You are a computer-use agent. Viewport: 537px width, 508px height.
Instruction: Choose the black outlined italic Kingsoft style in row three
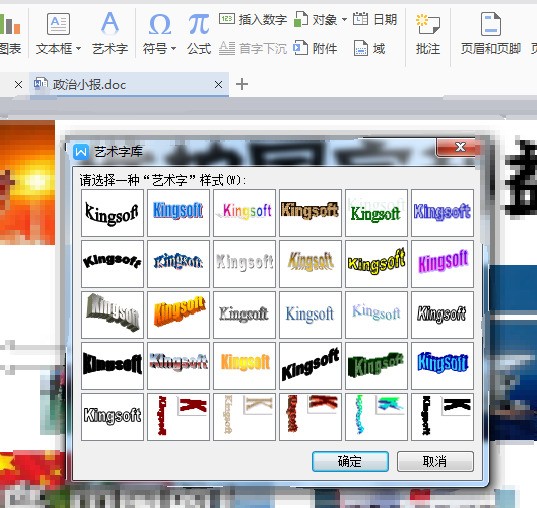[x=442, y=315]
